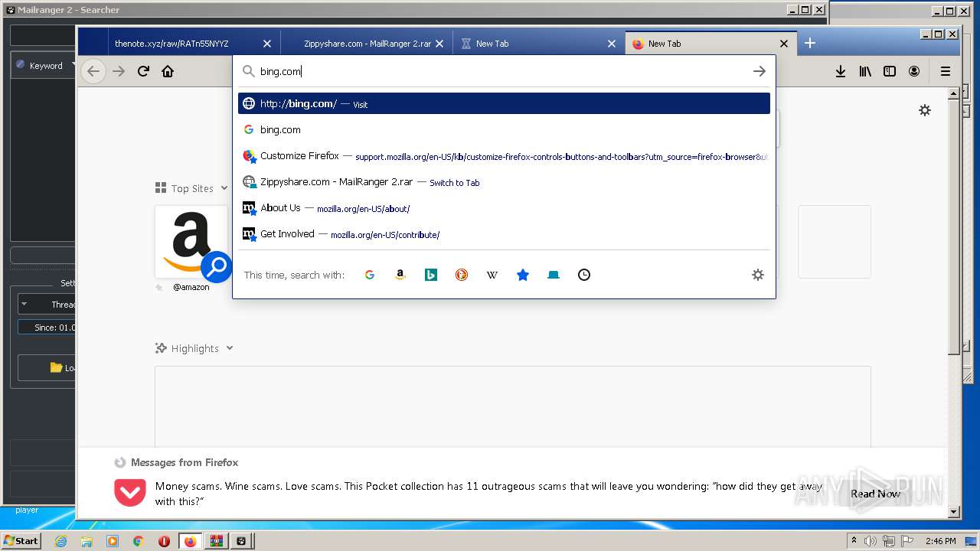Close the thenote.xyz tab
980x551 pixels.
(266, 44)
